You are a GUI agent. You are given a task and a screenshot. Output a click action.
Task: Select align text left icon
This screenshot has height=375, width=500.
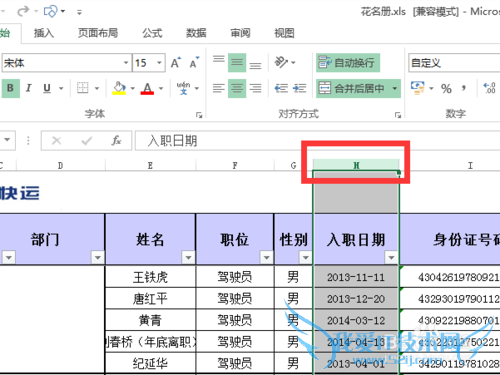coord(219,88)
